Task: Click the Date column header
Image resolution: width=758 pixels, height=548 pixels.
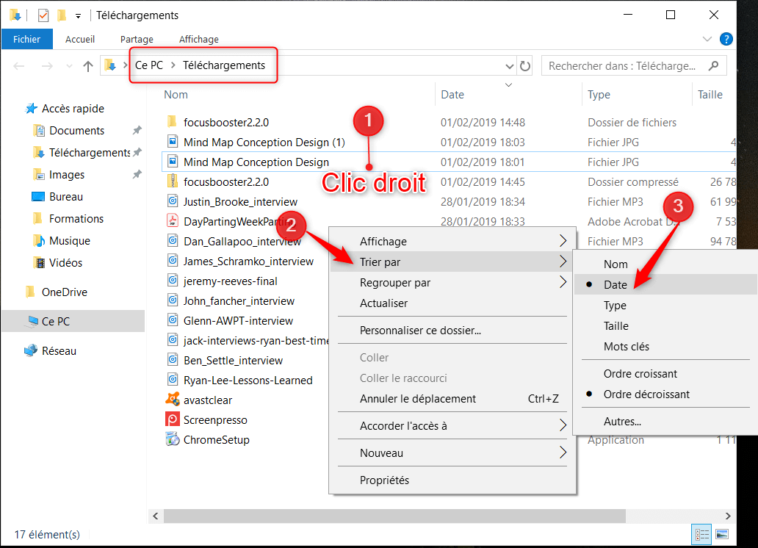Action: pos(453,95)
